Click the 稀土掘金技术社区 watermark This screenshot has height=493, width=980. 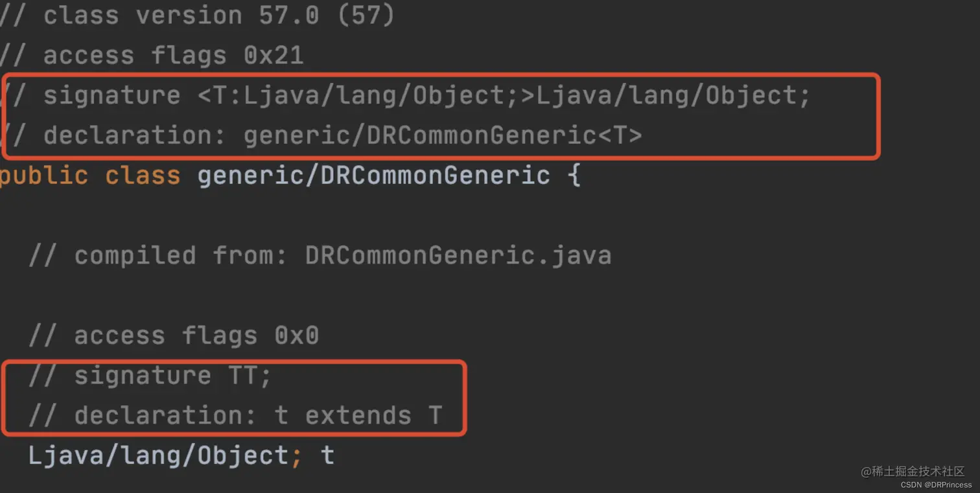(913, 472)
